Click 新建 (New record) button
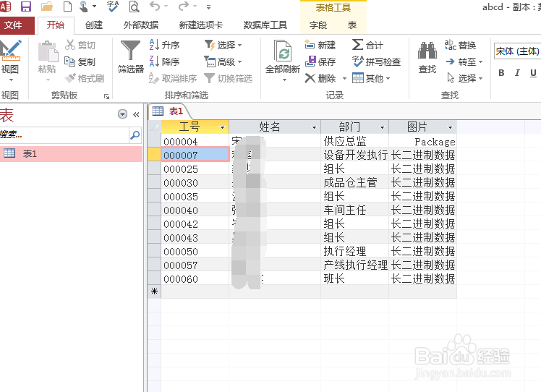The image size is (541, 392). [x=320, y=46]
